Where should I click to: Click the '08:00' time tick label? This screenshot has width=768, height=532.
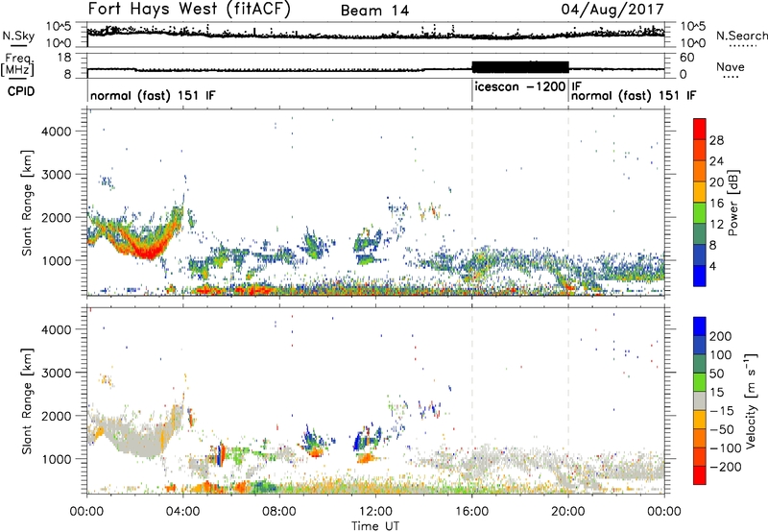point(279,512)
